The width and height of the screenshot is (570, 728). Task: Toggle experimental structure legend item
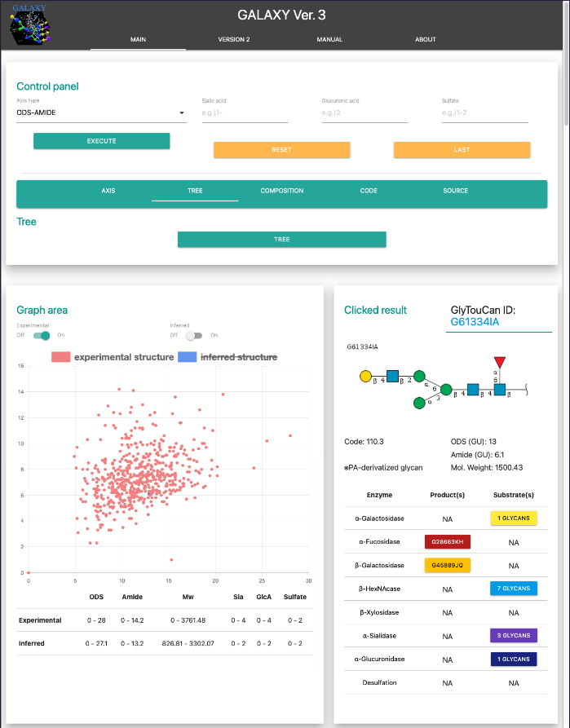tap(113, 357)
